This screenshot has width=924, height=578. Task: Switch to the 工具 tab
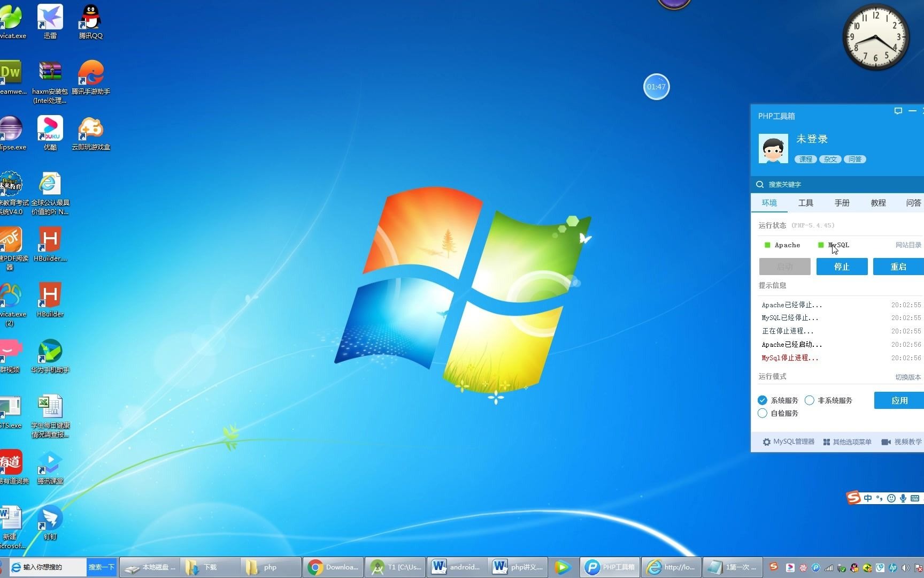point(806,203)
